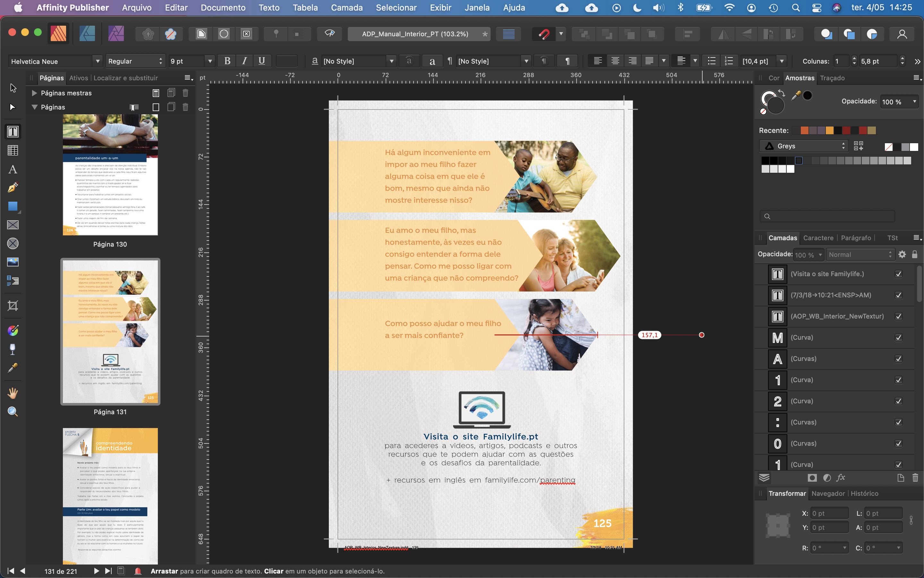Pick the orange recent color swatch
This screenshot has height=578, width=924.
coord(805,130)
